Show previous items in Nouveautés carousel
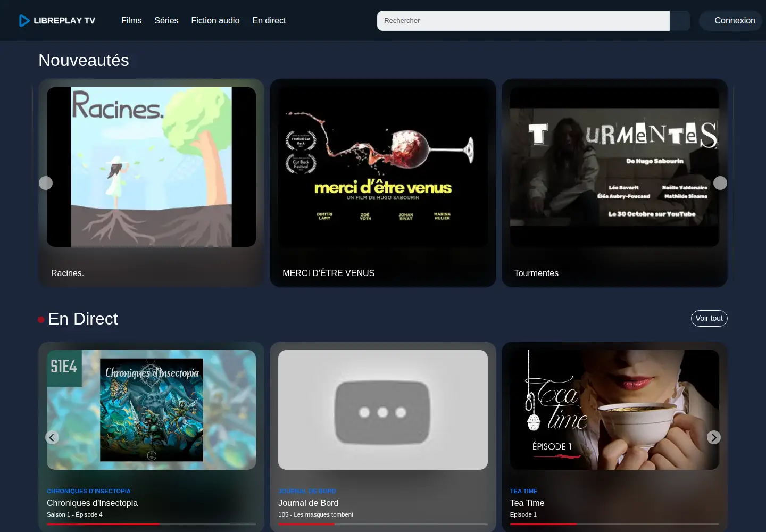766x532 pixels. pyautogui.click(x=46, y=183)
